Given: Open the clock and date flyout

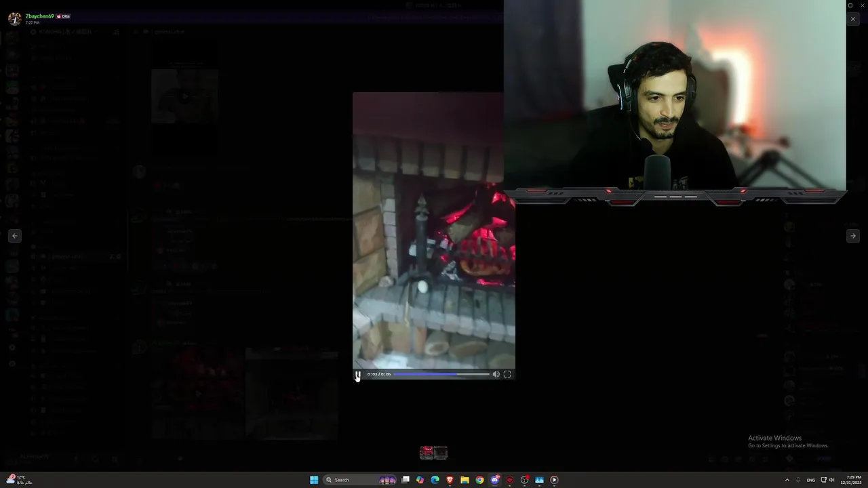Looking at the screenshot, I should [852, 480].
